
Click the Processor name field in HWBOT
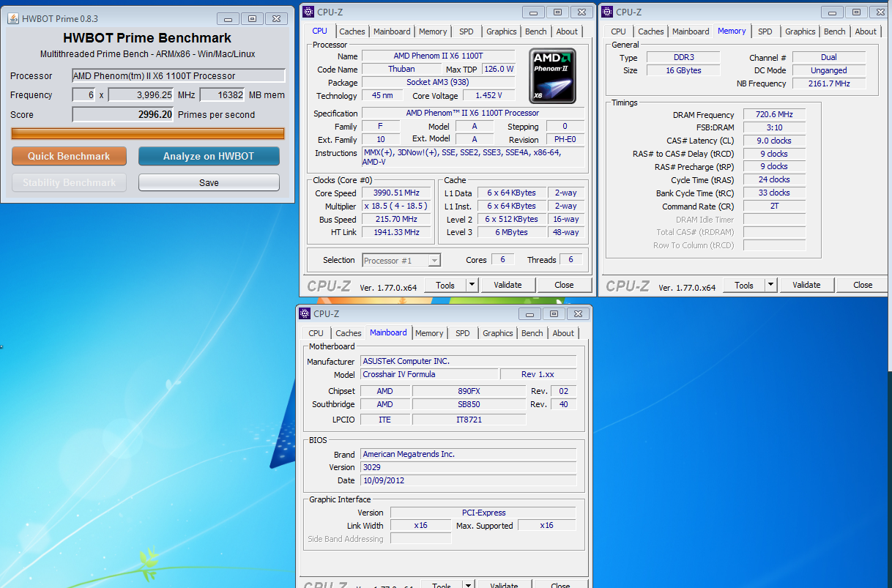(179, 76)
